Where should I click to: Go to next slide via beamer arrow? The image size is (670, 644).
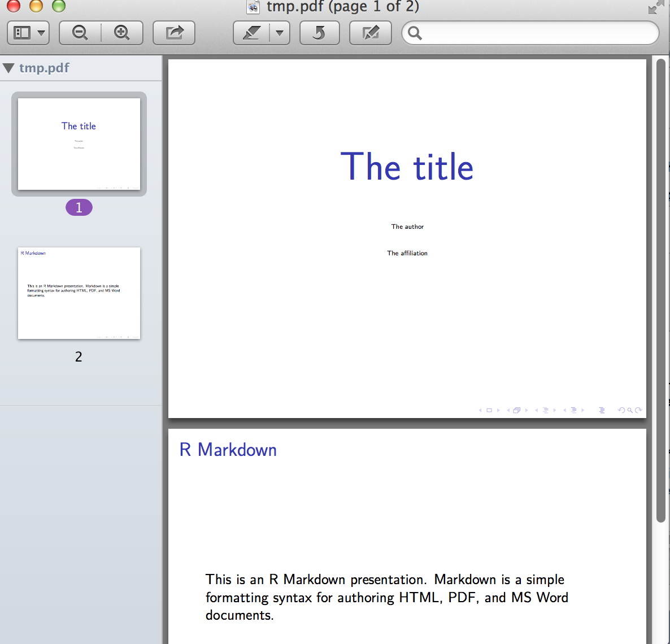click(498, 410)
